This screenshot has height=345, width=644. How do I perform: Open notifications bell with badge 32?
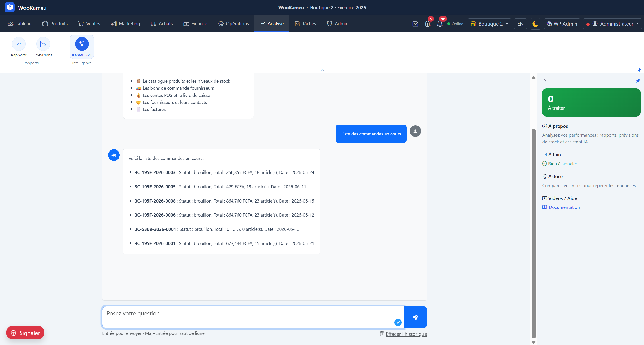coord(440,24)
